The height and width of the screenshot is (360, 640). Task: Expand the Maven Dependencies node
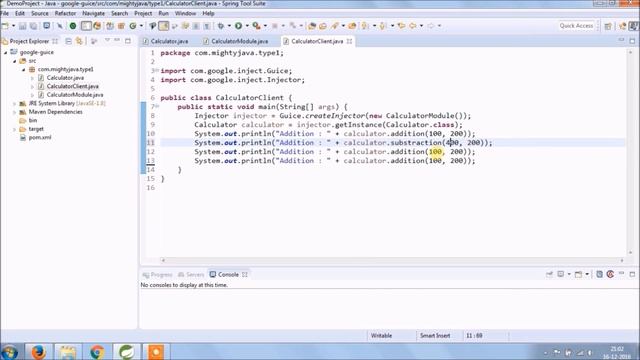tap(15, 112)
